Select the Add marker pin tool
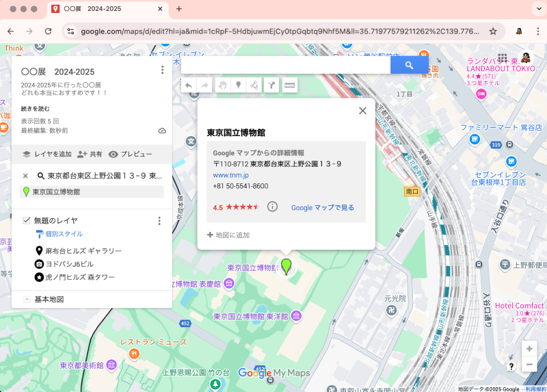547x392 pixels. (x=238, y=85)
